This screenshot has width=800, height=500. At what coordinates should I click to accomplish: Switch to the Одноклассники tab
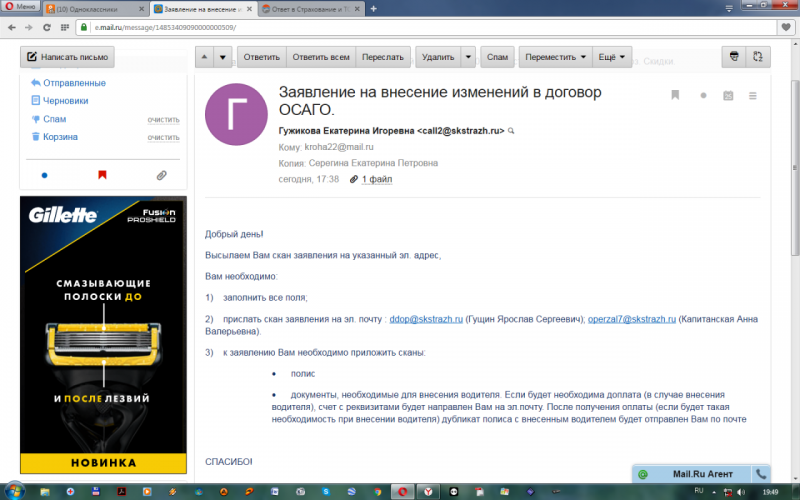click(x=95, y=9)
